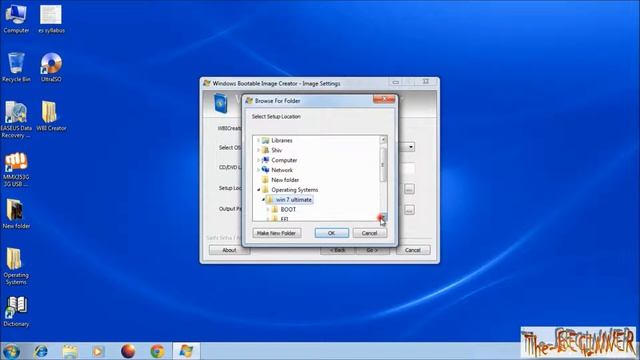
Task: Click the Setup Location browse button
Action: 409,189
